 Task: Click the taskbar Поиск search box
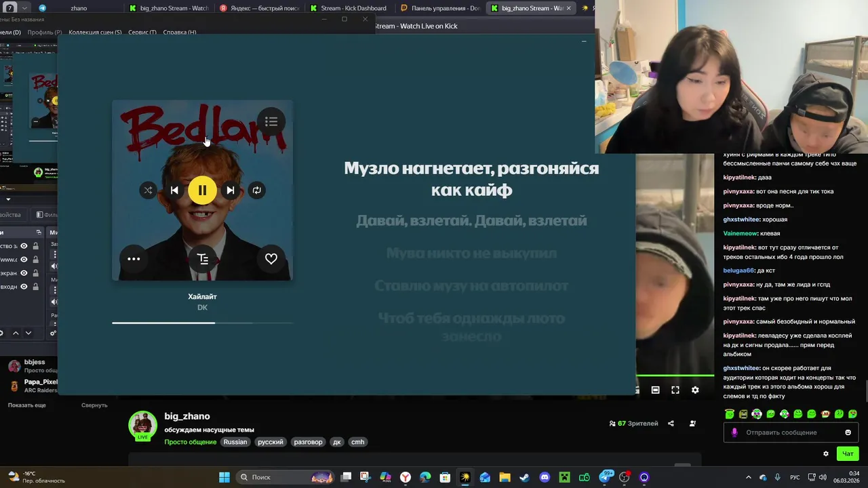pyautogui.click(x=285, y=477)
